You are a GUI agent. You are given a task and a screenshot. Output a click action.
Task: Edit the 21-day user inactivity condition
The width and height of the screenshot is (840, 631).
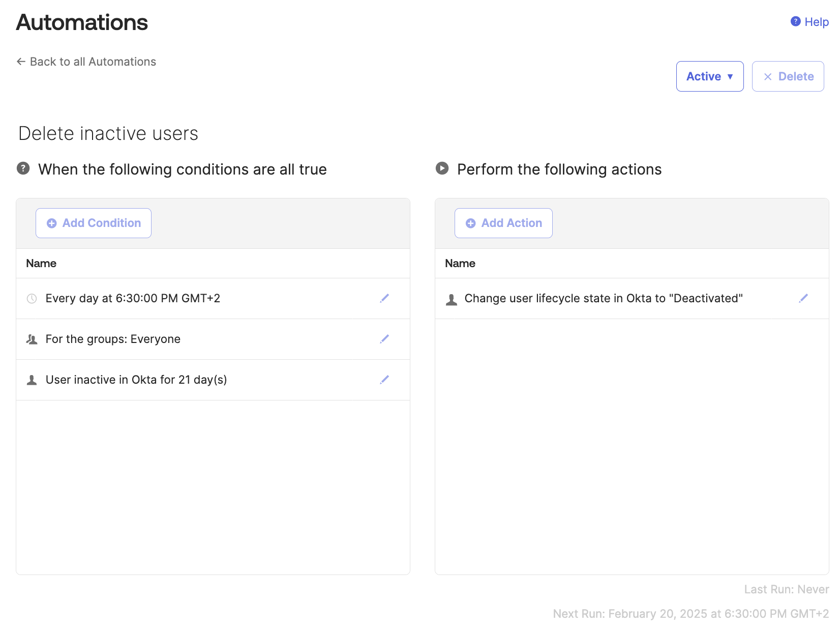point(384,380)
